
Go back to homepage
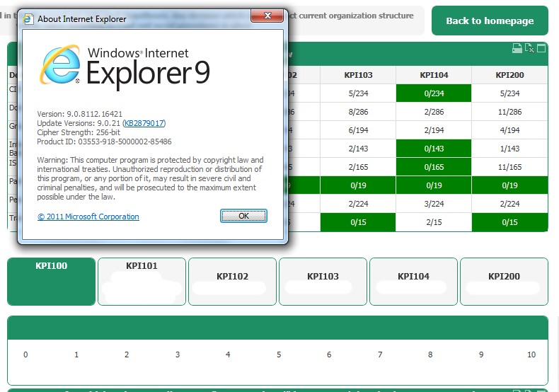point(490,21)
